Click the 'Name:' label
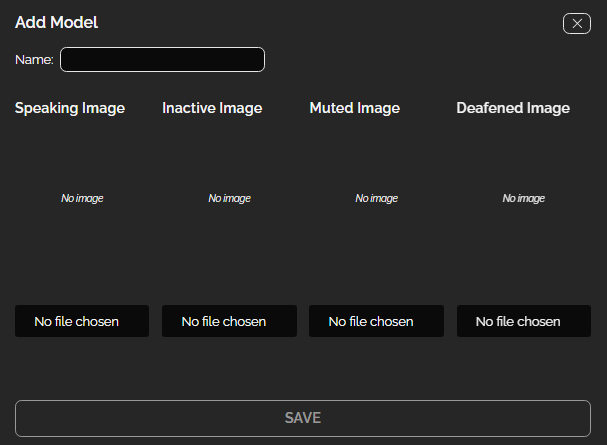This screenshot has height=445, width=607. 34,60
